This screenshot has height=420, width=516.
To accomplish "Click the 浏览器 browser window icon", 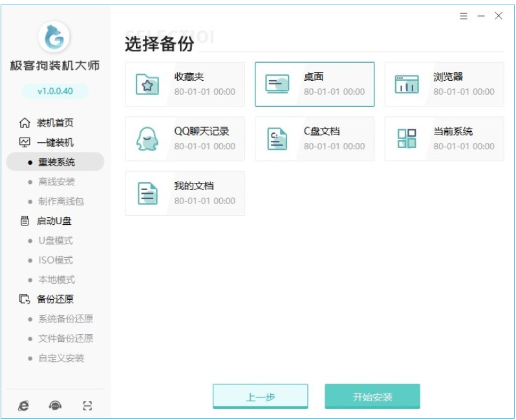I will pyautogui.click(x=407, y=85).
